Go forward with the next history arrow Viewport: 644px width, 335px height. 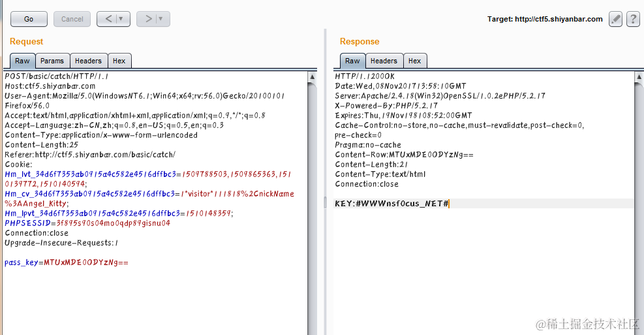148,19
